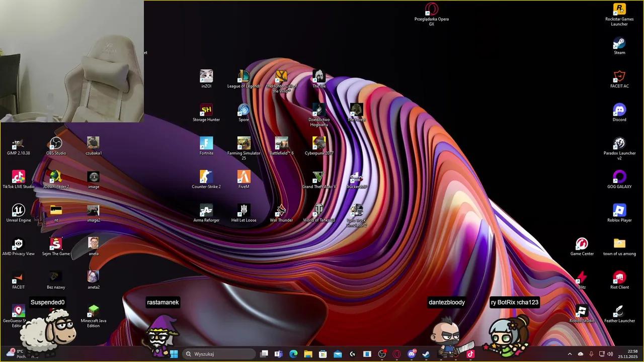
Task: Open Farming Simulator 25 shortcut
Action: point(244,149)
